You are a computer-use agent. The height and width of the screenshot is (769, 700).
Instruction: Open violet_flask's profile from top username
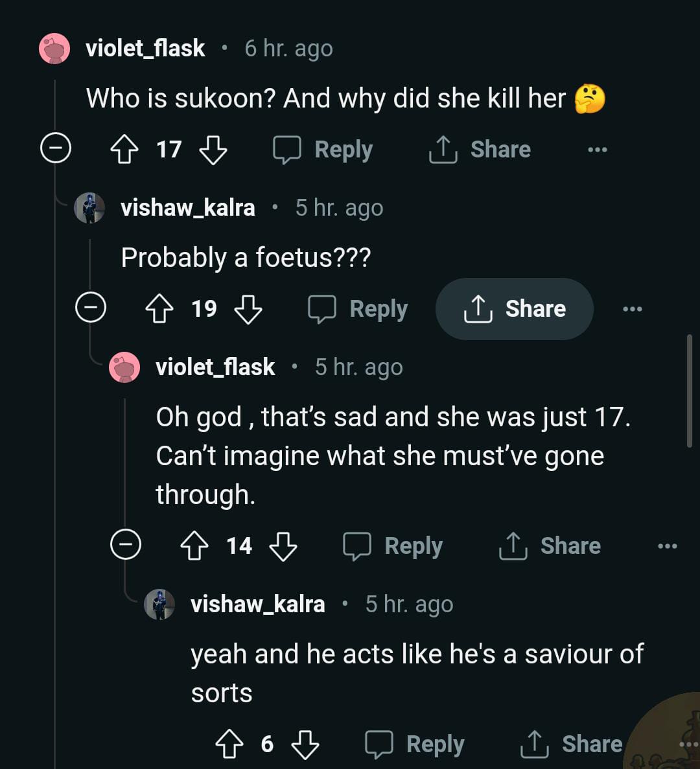(x=145, y=49)
